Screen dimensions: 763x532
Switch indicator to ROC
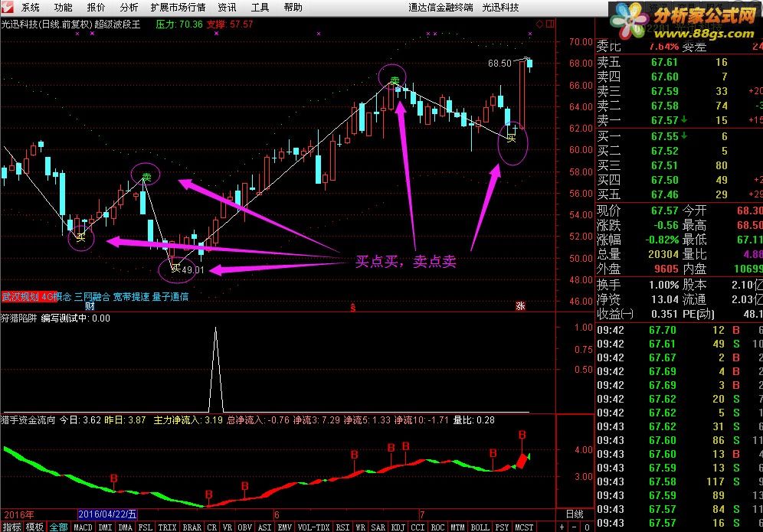(x=437, y=527)
